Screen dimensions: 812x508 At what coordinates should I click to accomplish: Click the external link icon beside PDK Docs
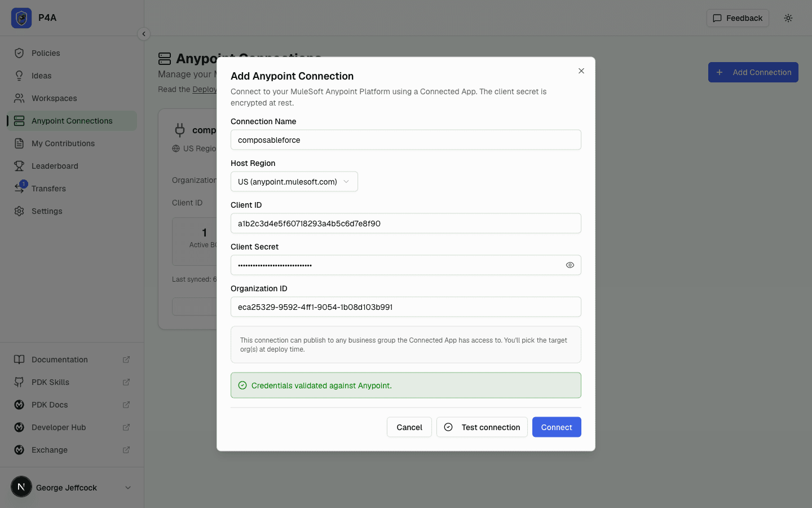tap(126, 405)
